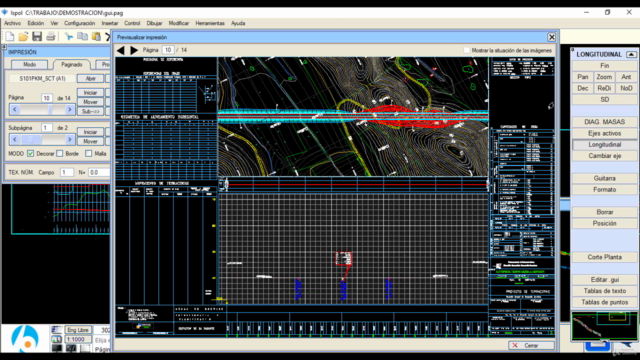The image size is (640, 360).
Task: Click the Sub->> button
Action: (x=90, y=111)
